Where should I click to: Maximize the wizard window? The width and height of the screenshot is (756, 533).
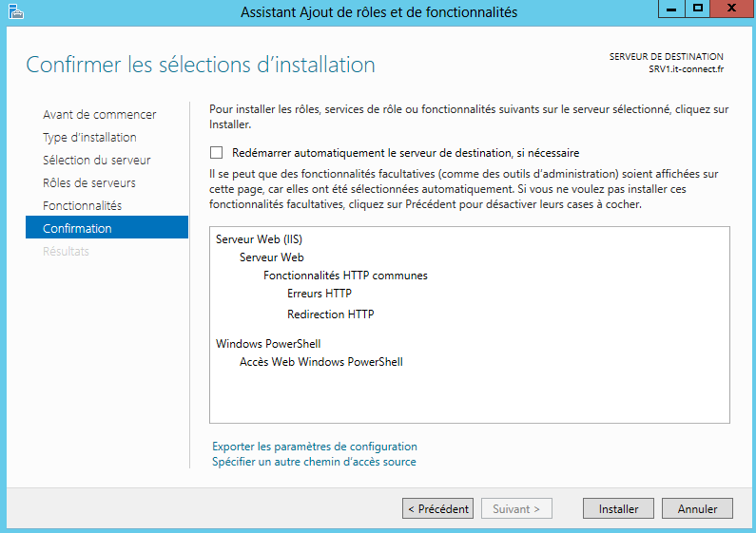tap(697, 9)
